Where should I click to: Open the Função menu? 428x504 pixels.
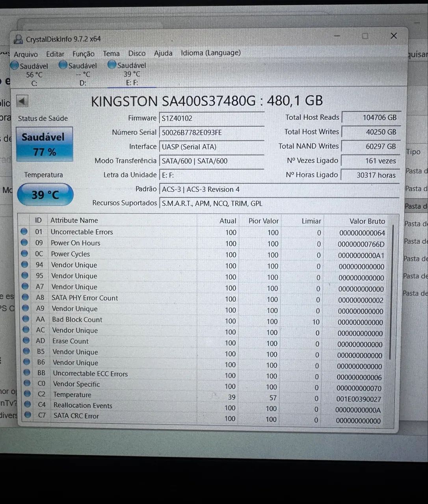pos(84,54)
